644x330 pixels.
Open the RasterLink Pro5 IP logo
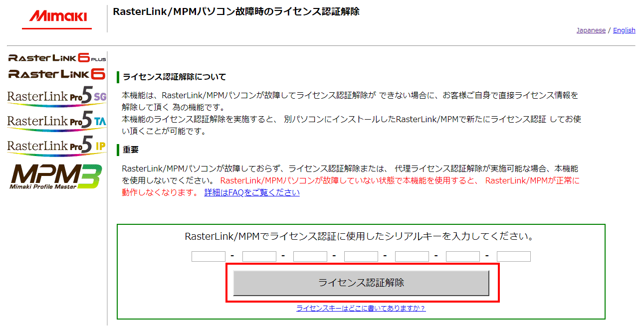click(57, 146)
